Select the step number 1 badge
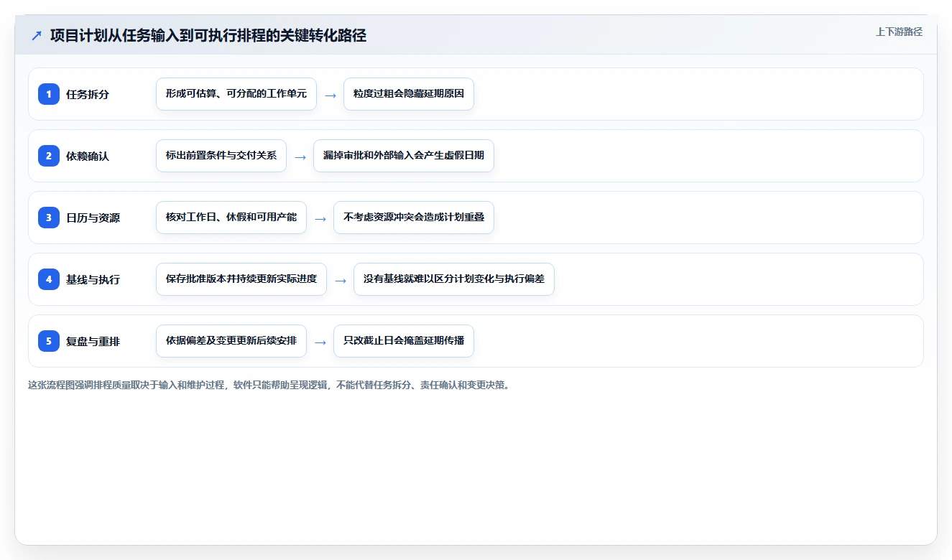Image resolution: width=952 pixels, height=560 pixels. coord(49,94)
